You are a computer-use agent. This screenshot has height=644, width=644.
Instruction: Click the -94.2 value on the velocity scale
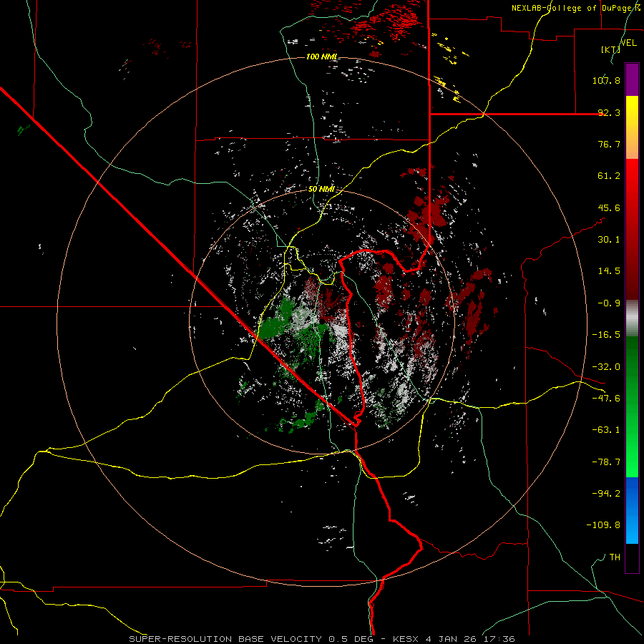pyautogui.click(x=606, y=493)
